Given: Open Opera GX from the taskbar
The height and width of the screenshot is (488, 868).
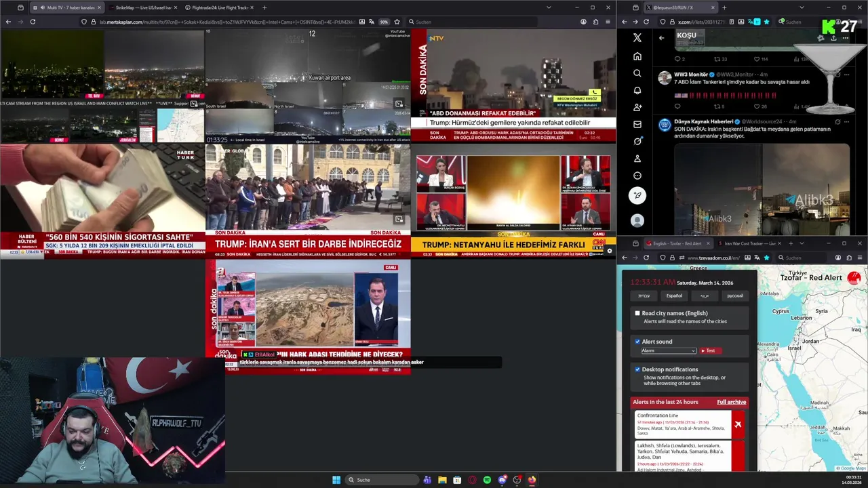Looking at the screenshot, I should (x=472, y=480).
